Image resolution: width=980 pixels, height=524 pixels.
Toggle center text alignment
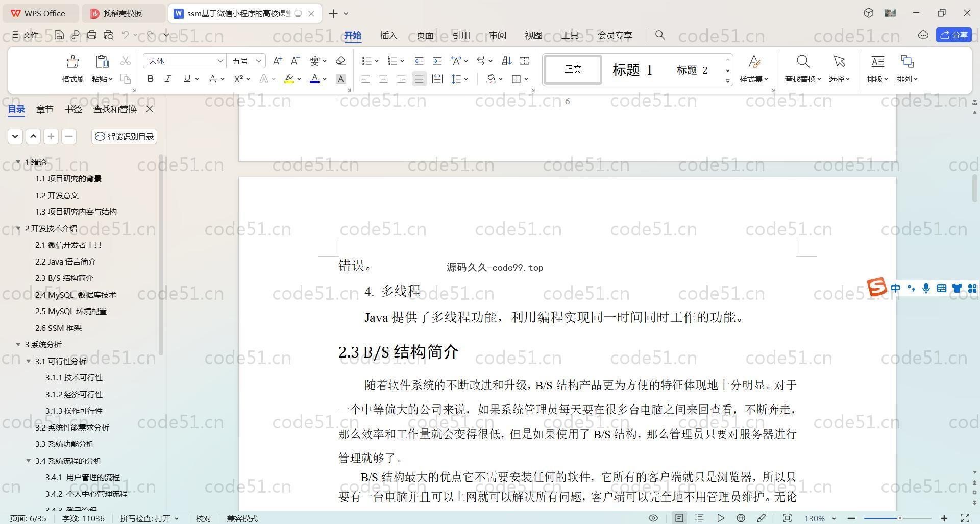[383, 79]
